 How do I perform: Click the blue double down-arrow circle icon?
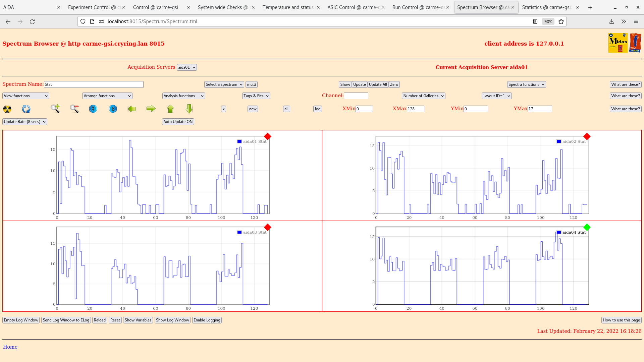click(x=93, y=109)
